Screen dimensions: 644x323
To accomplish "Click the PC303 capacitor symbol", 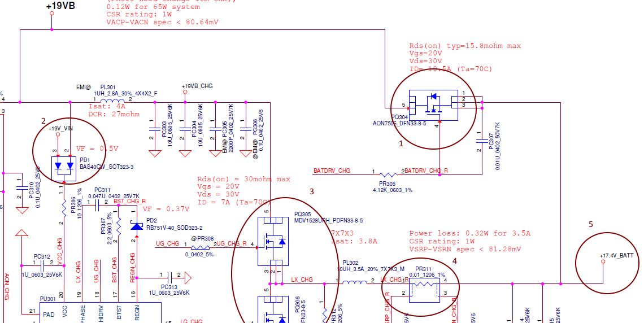I will pos(155,129).
